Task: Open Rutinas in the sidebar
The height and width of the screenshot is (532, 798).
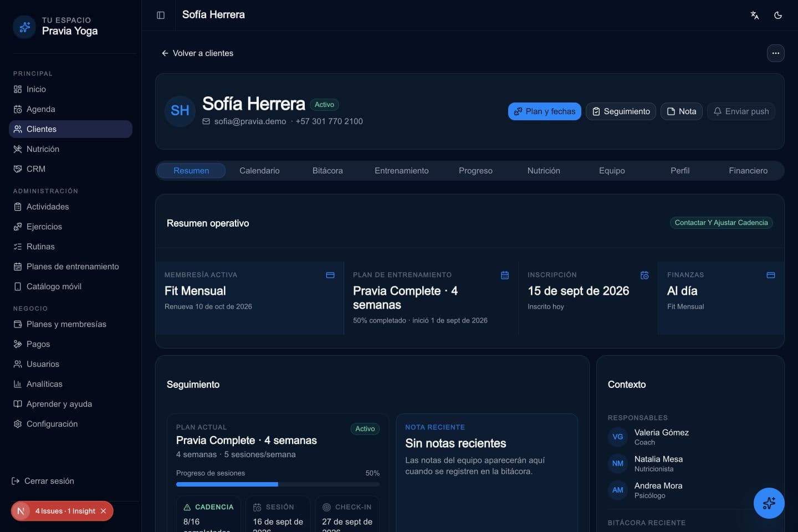Action: pos(70,247)
